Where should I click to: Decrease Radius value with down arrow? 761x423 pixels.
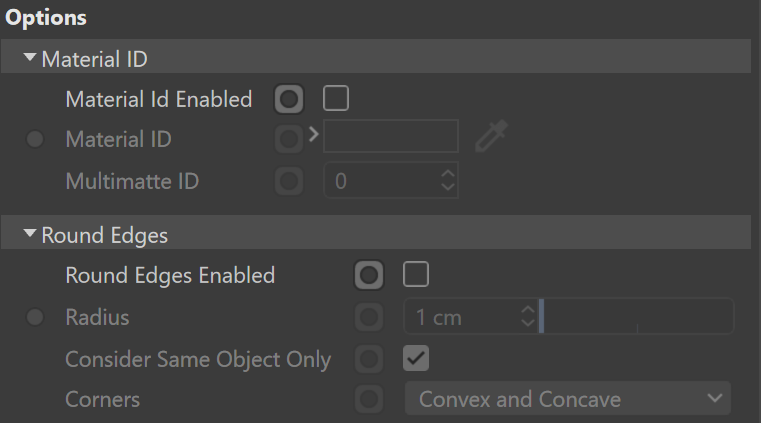pos(528,323)
